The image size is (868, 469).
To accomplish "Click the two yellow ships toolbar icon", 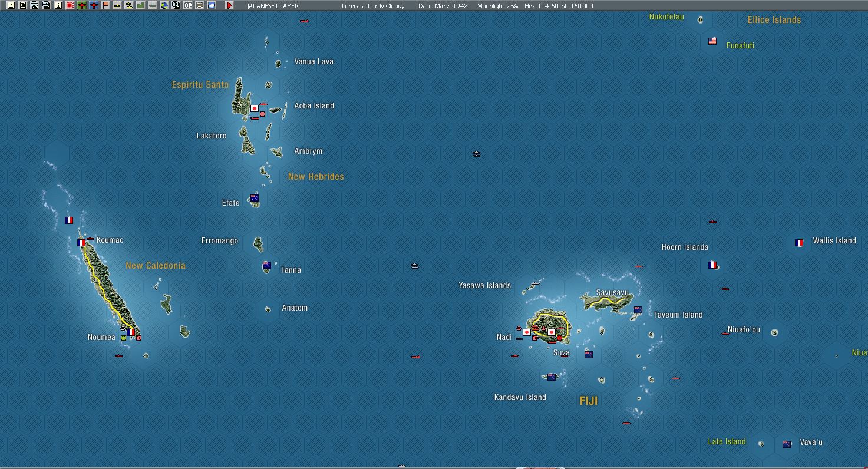I will [x=129, y=5].
